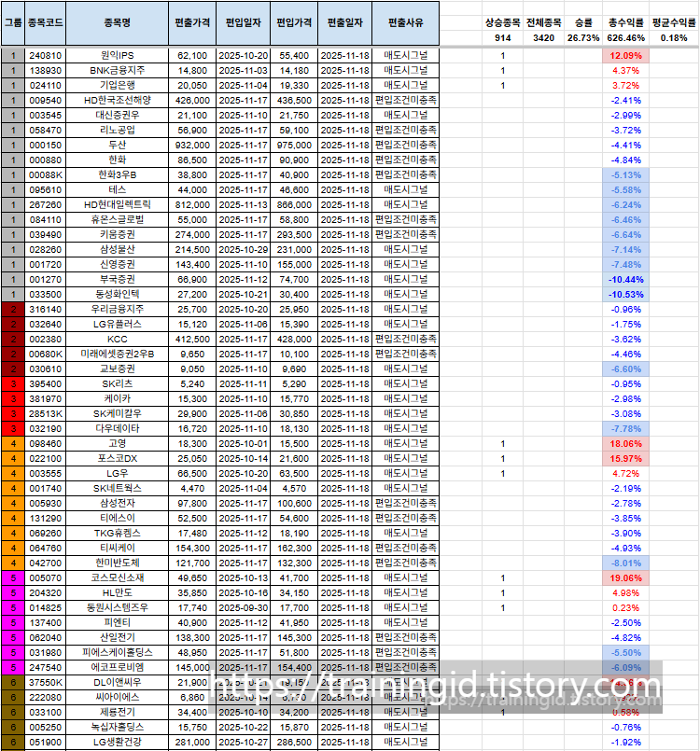Select the TKG휴켐스 cell

(118, 533)
